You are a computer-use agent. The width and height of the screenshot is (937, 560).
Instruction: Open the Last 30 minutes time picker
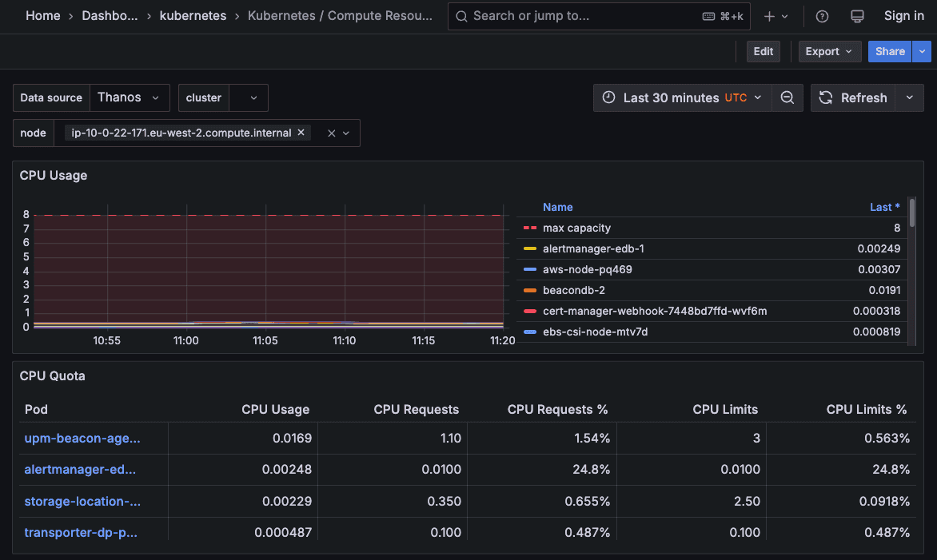point(683,97)
